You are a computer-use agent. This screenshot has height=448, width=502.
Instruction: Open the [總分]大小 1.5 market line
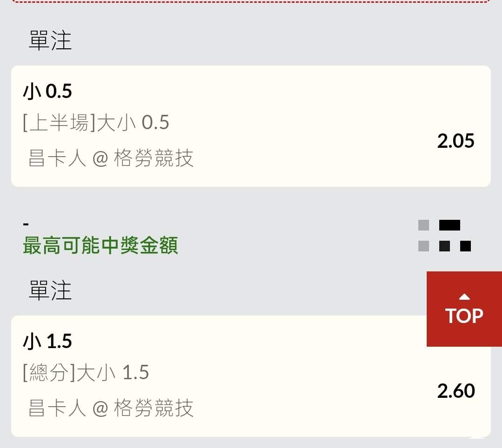[86, 373]
